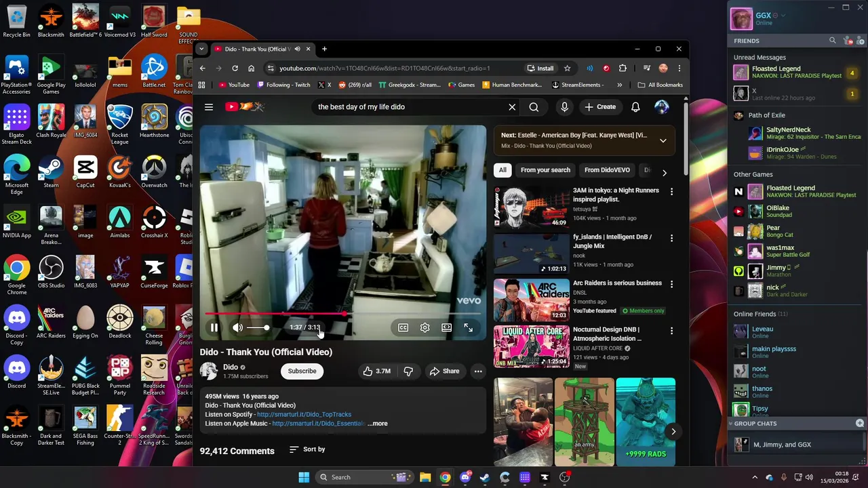
Task: Open the Arc Raiders video thumbnail
Action: pyautogui.click(x=532, y=300)
